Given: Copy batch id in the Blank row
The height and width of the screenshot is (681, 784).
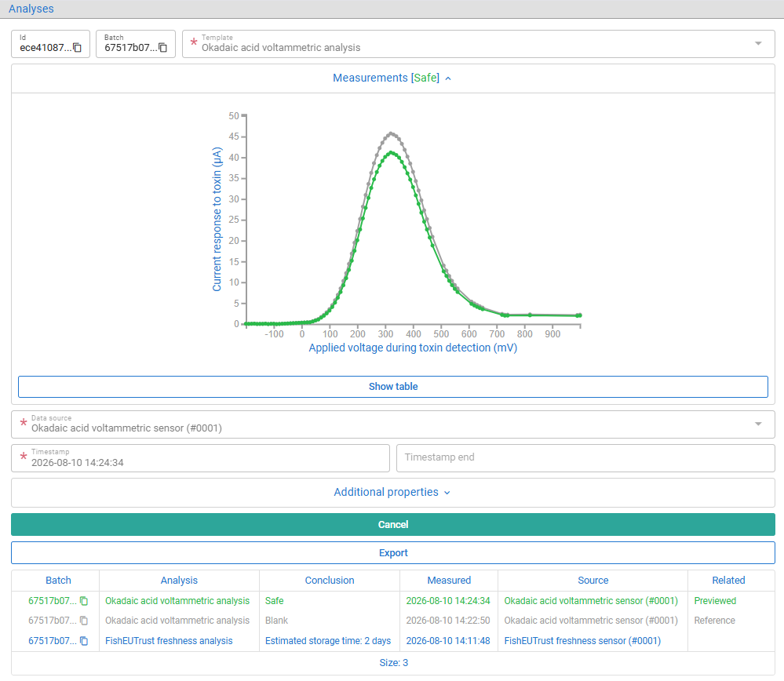Looking at the screenshot, I should (84, 621).
